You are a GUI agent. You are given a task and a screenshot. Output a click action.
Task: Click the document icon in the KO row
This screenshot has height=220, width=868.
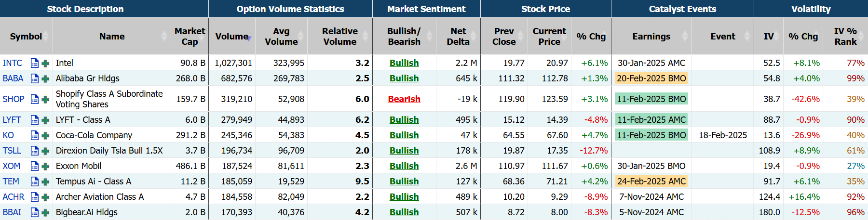[34, 135]
